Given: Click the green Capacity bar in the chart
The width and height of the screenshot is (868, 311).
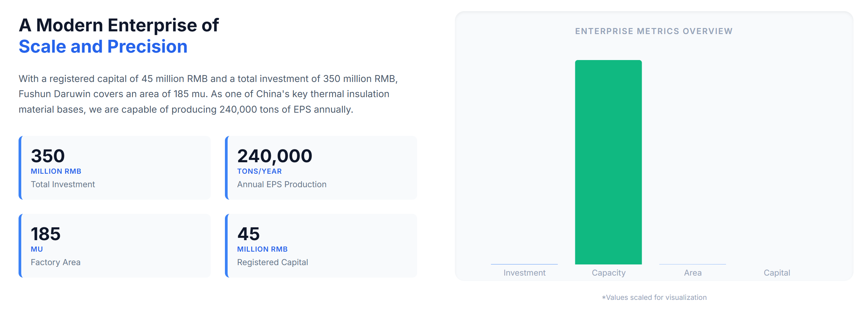Looking at the screenshot, I should point(608,162).
